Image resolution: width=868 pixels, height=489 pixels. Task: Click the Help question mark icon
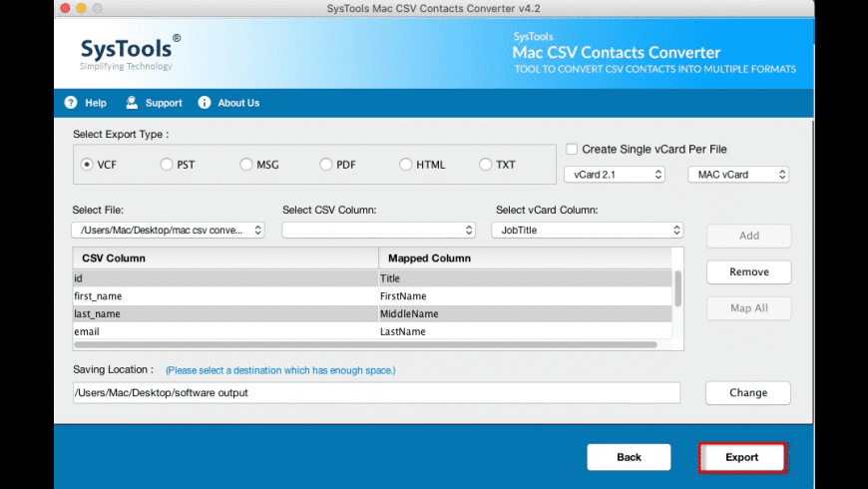(70, 103)
